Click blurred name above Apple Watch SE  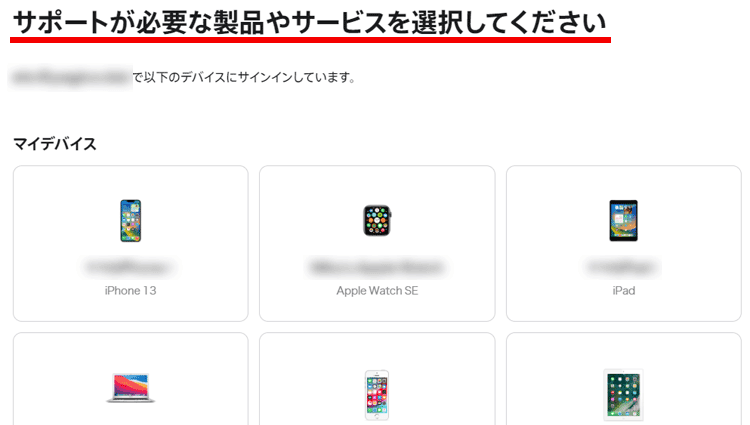click(x=377, y=267)
